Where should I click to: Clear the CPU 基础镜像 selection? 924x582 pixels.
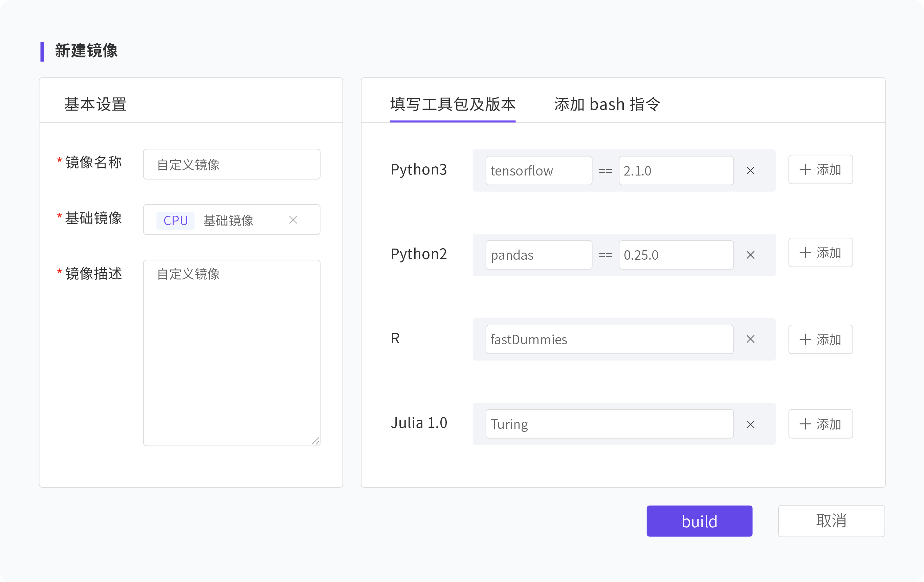[293, 220]
